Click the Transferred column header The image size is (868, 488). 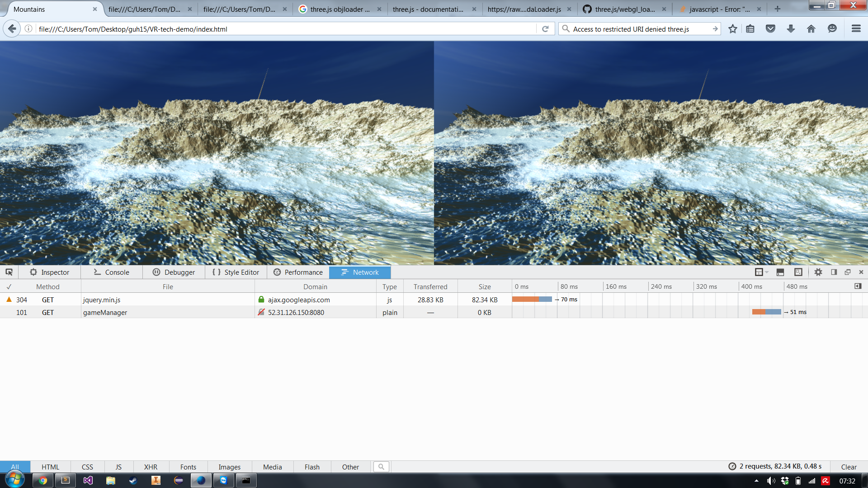point(430,286)
